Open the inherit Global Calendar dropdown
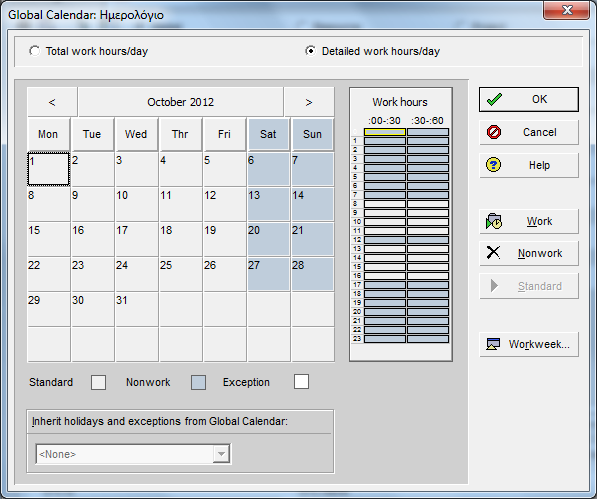Viewport: 597px width, 499px height. tap(221, 454)
